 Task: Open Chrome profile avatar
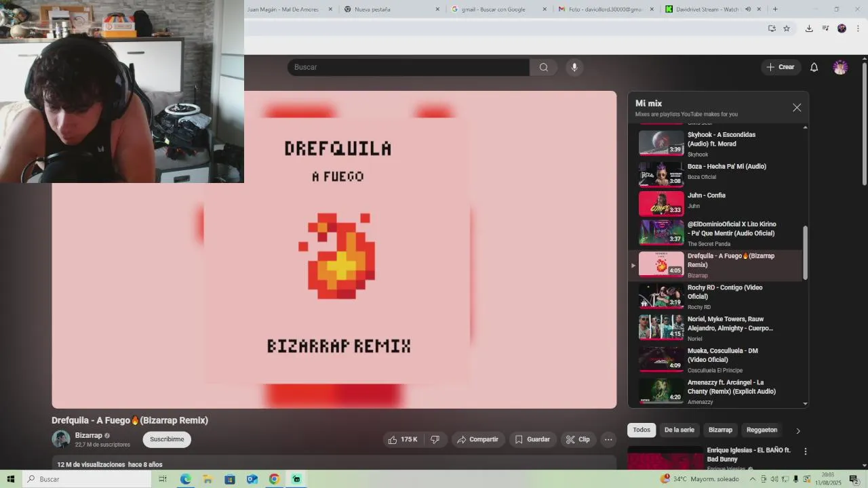pyautogui.click(x=842, y=28)
